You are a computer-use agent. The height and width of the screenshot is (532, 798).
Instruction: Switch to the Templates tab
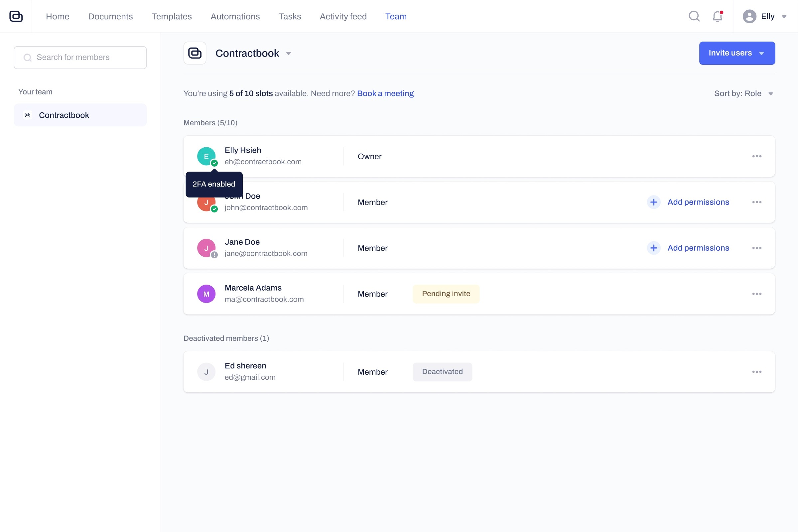[x=171, y=16]
